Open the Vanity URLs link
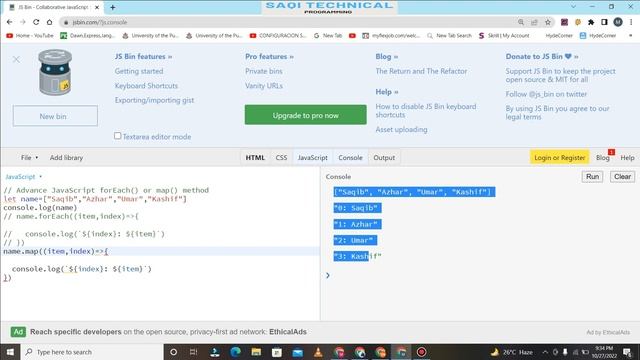The height and width of the screenshot is (360, 640). [x=264, y=86]
